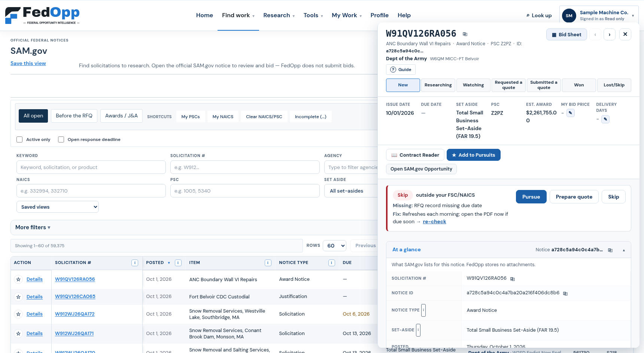Image resolution: width=644 pixels, height=353 pixels.
Task: Apply the Incomplete shortcut filter
Action: click(x=310, y=117)
